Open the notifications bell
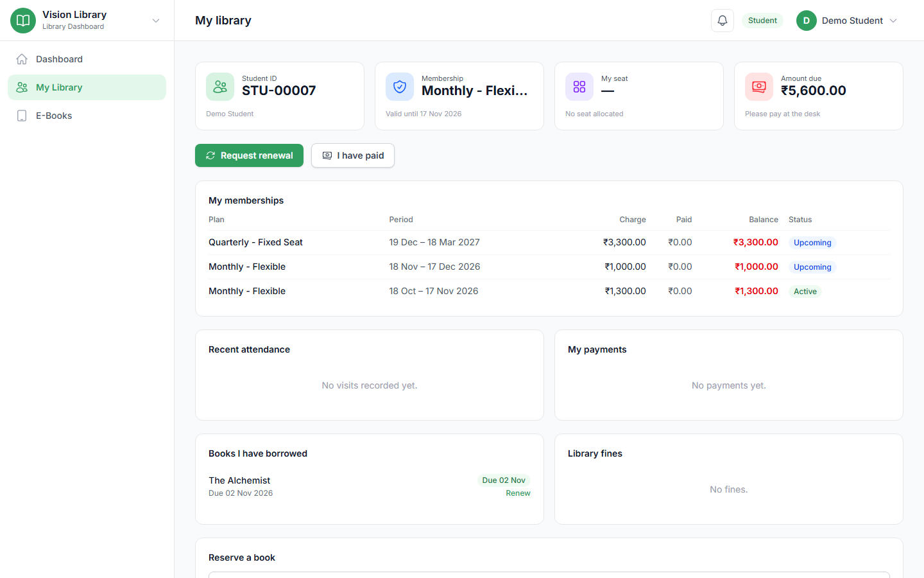 coord(723,21)
